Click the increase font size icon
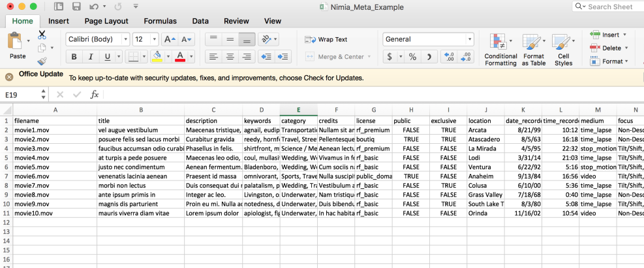The height and width of the screenshot is (268, 644). click(169, 39)
